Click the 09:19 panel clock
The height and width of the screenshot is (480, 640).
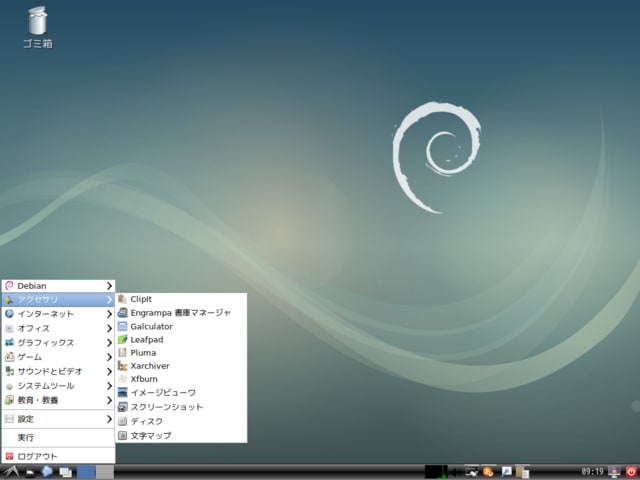[592, 472]
